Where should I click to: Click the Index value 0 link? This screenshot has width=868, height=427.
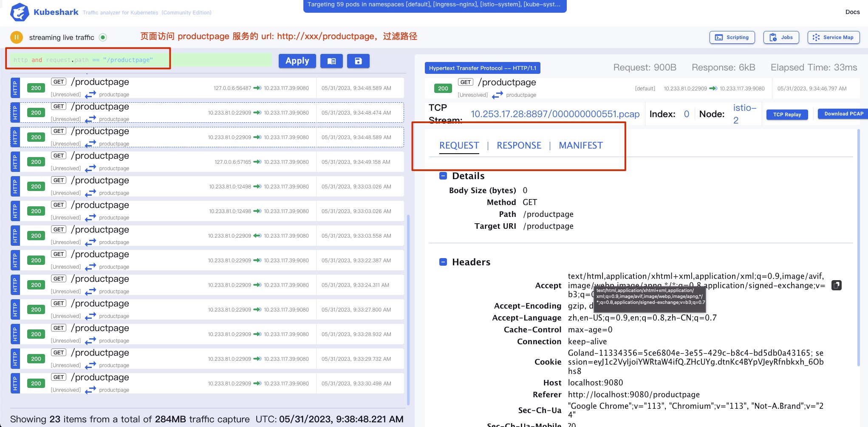point(686,114)
